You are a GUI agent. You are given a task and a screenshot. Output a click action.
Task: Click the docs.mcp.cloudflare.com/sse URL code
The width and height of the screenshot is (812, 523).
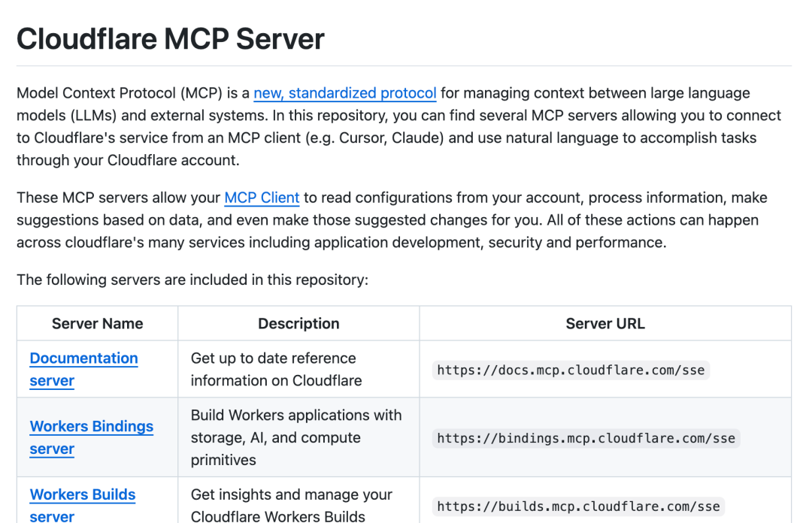click(x=571, y=370)
